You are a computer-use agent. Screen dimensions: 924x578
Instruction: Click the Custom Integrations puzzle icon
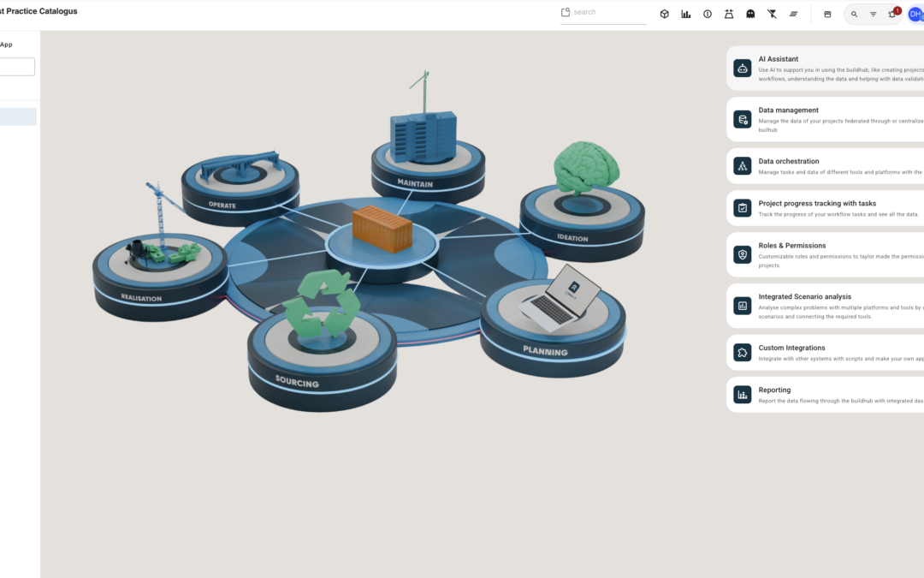743,353
